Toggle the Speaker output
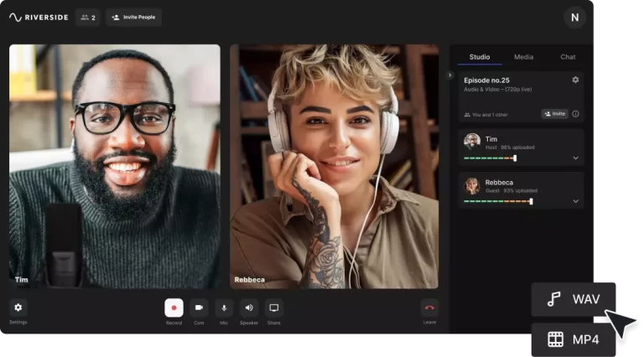Screen dimensions: 644x357 [249, 308]
